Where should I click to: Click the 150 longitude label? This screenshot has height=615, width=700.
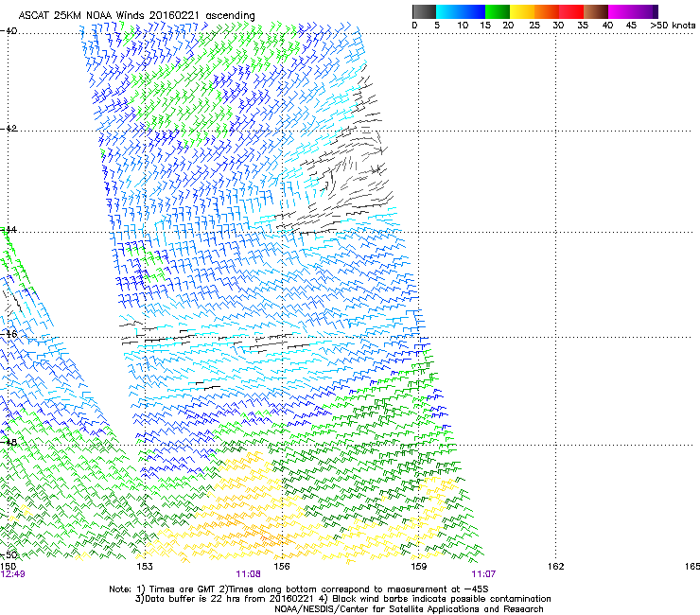(x=8, y=567)
